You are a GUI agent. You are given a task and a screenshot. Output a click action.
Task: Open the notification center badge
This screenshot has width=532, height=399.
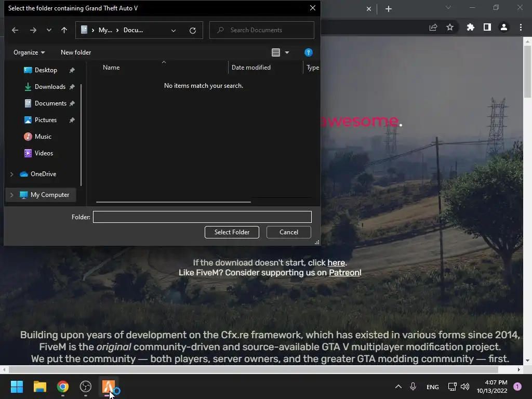point(517,387)
